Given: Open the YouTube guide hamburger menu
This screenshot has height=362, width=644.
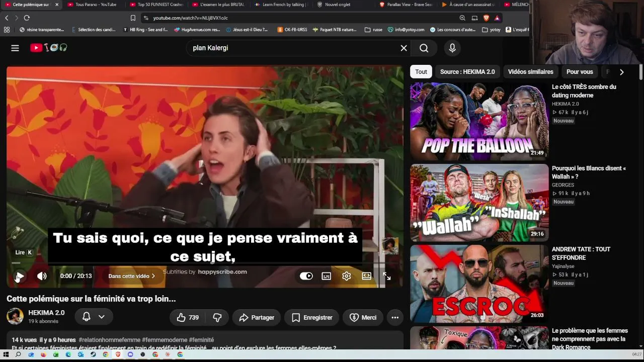Looking at the screenshot, I should (15, 48).
